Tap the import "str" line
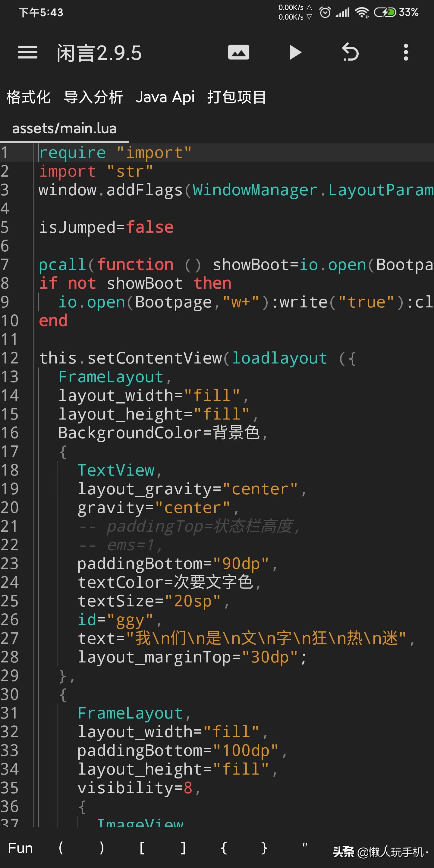This screenshot has height=868, width=434. tap(96, 171)
